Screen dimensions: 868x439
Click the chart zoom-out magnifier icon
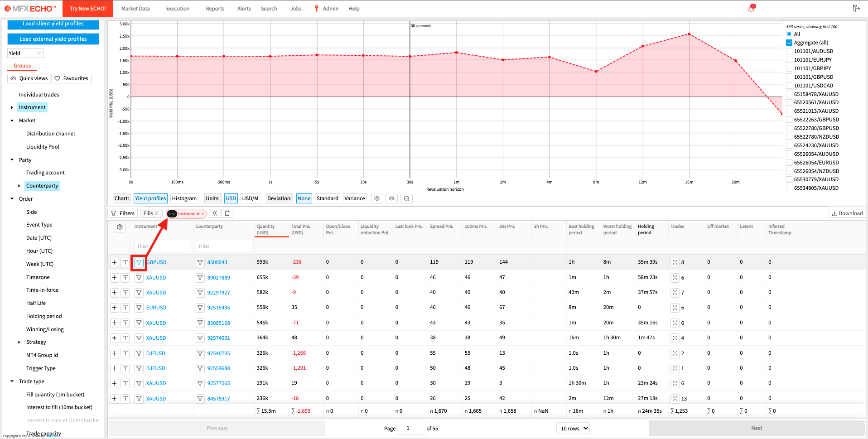click(406, 198)
